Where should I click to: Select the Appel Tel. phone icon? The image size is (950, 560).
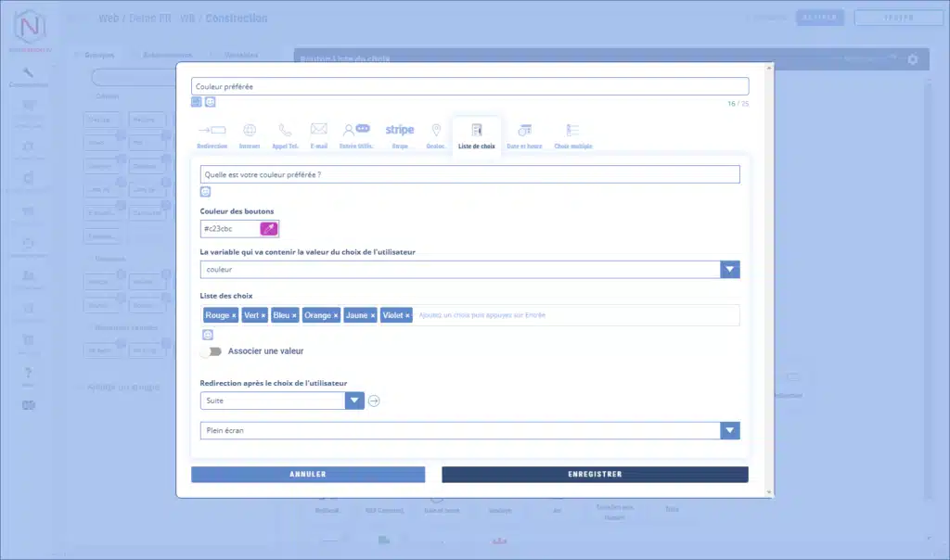tap(285, 131)
